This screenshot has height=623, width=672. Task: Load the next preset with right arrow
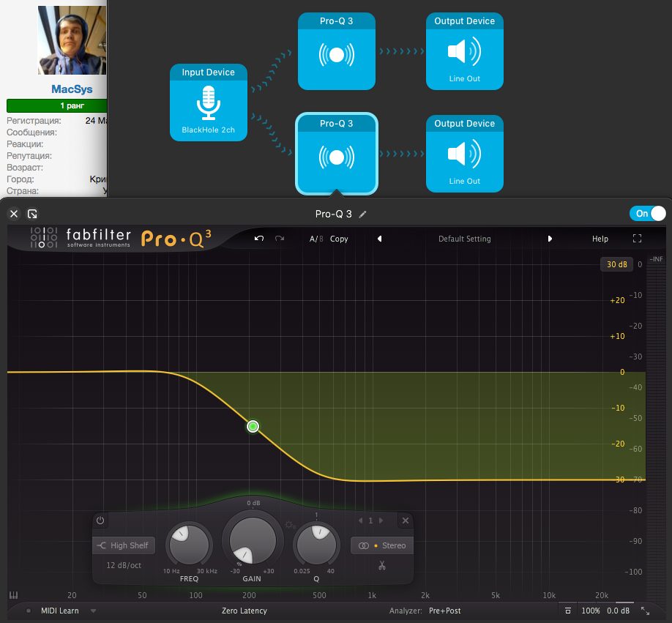click(550, 239)
